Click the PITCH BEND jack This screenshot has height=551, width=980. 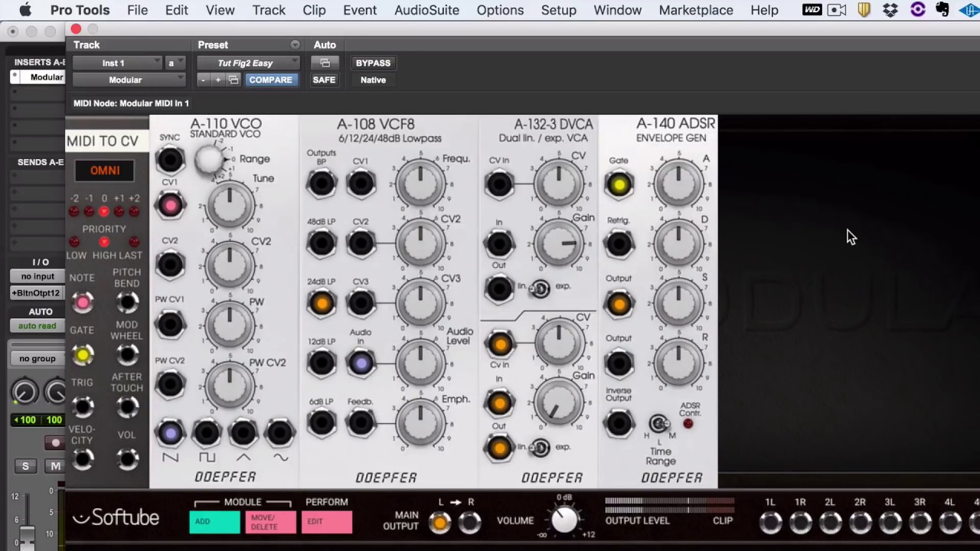click(x=127, y=303)
